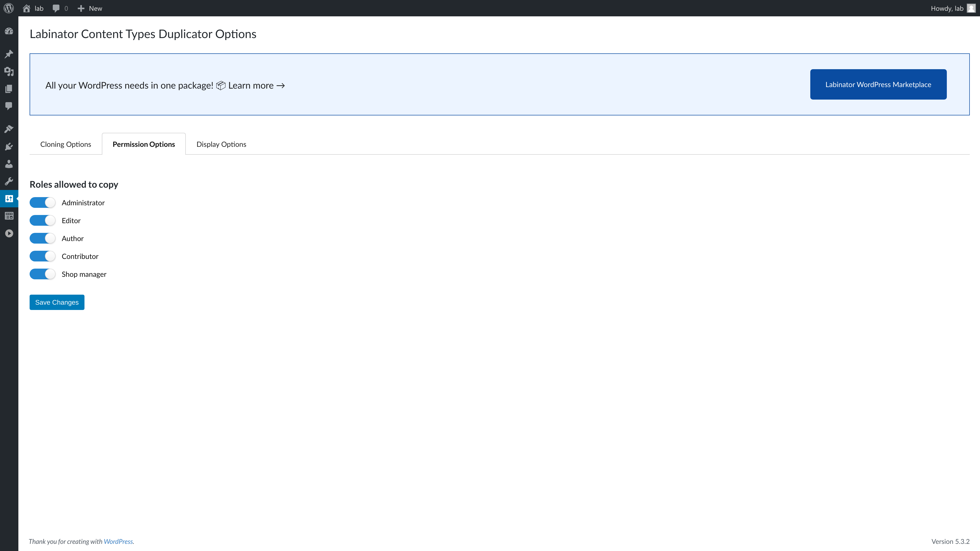Open Posts pushpin sidebar icon

click(9, 54)
